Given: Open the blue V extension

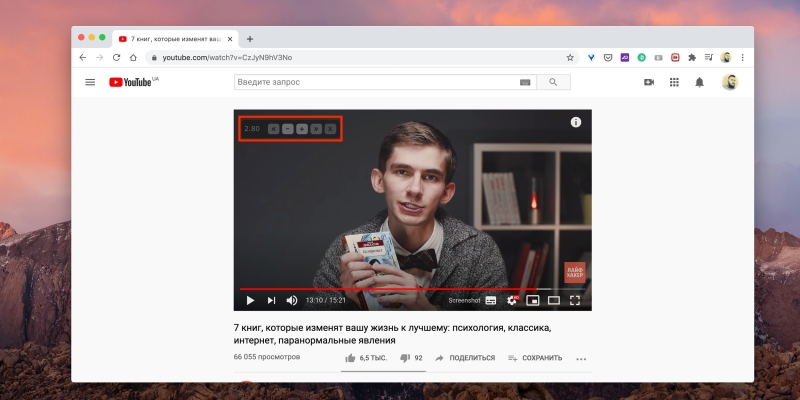Looking at the screenshot, I should click(x=591, y=58).
